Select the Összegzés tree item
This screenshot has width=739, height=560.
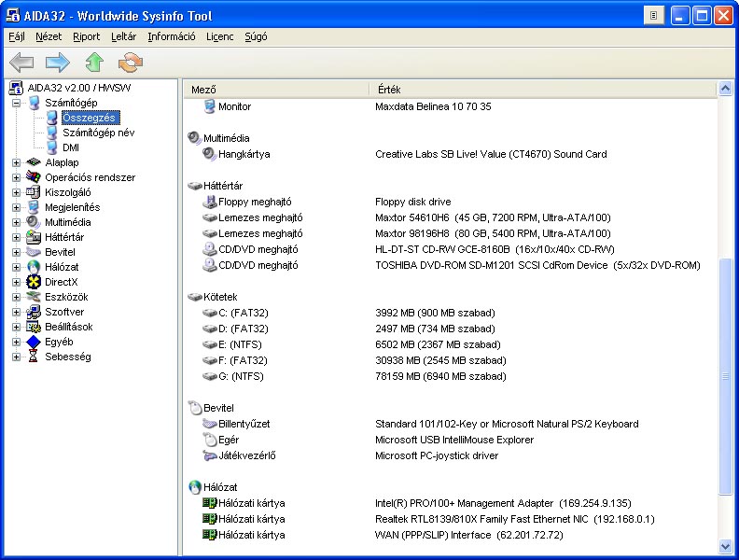(x=89, y=118)
